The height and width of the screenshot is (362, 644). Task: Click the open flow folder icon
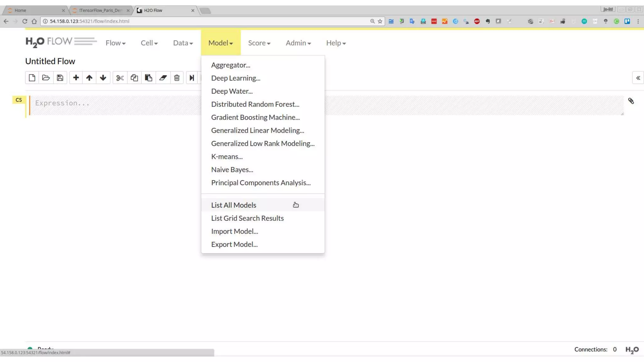(x=46, y=78)
